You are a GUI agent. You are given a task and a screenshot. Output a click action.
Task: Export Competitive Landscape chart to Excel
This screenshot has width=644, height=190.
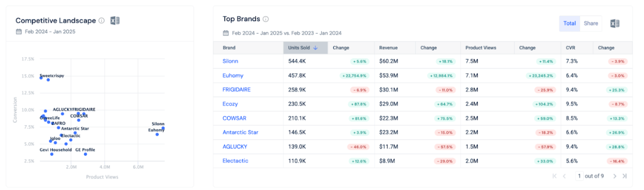click(x=115, y=20)
